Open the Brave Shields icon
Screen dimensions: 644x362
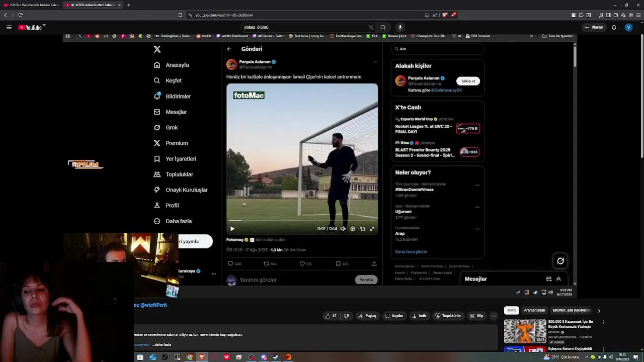tap(445, 15)
